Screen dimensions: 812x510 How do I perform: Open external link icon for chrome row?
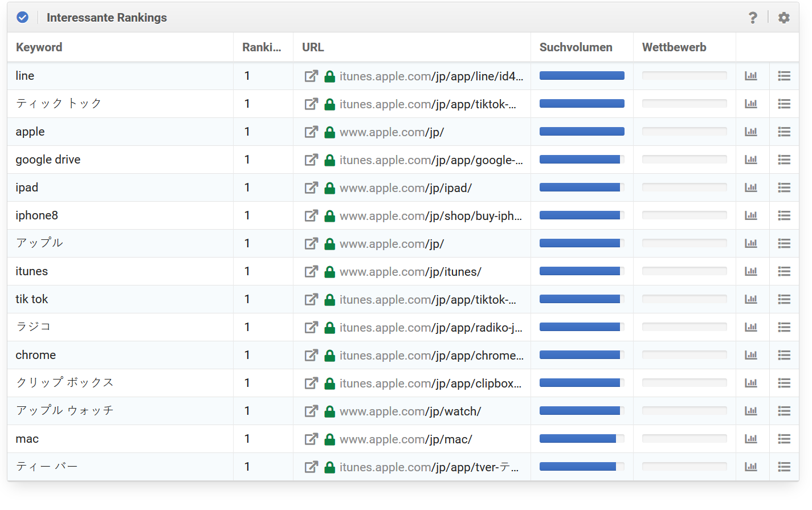[311, 355]
